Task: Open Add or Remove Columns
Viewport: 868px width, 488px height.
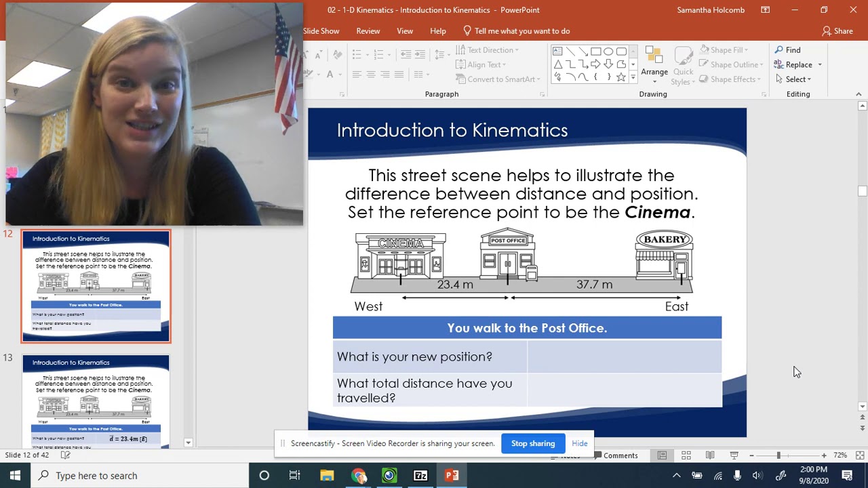Action: point(422,74)
